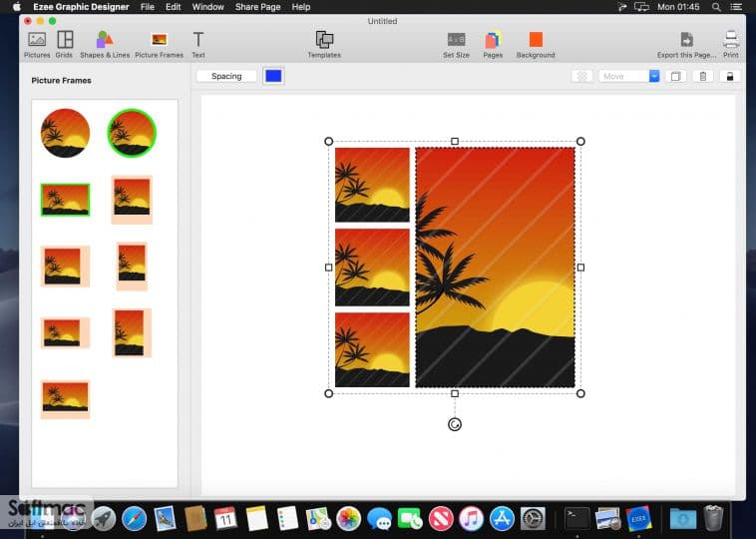Image resolution: width=756 pixels, height=539 pixels.
Task: Open the Apple menu
Action: coord(17,7)
